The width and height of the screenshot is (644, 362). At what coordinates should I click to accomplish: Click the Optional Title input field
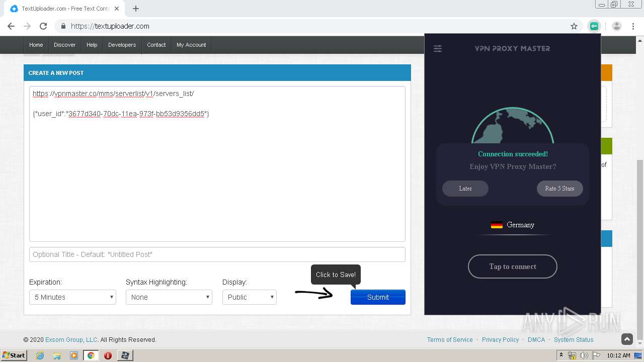click(217, 254)
